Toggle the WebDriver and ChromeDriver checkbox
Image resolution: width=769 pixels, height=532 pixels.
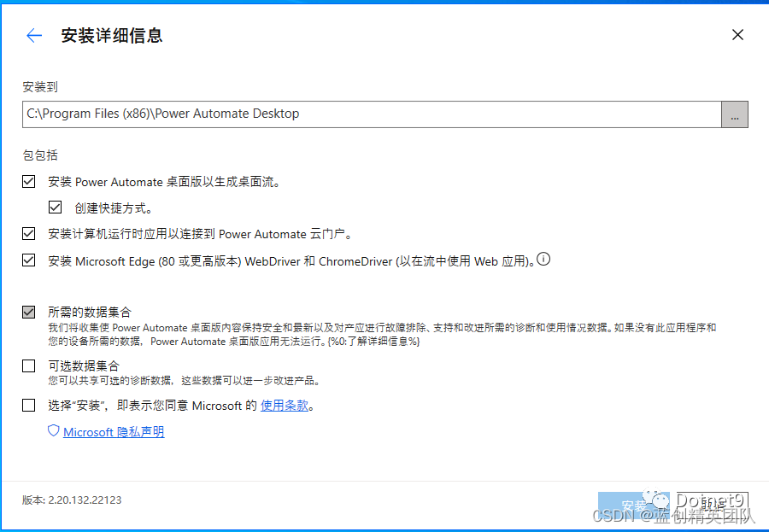coord(29,260)
